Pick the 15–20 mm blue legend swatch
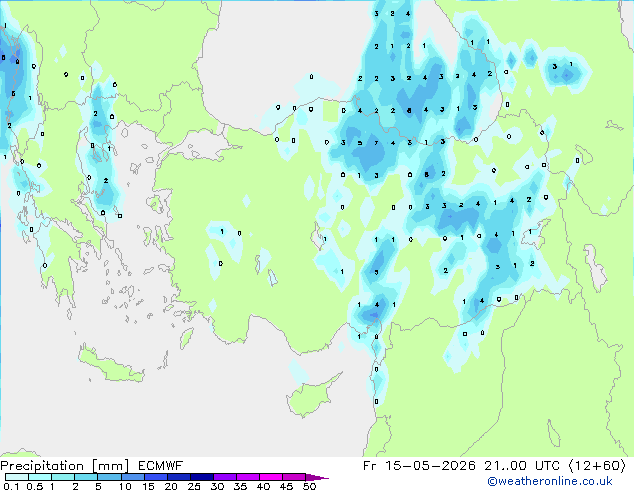Viewport: 634px width, 490px height. click(155, 477)
